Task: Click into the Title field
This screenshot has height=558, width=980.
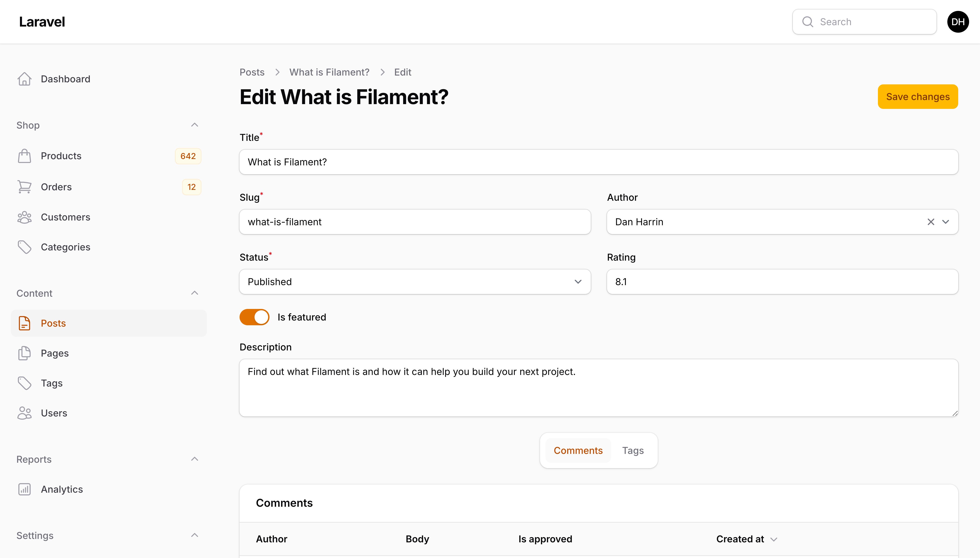Action: point(599,162)
